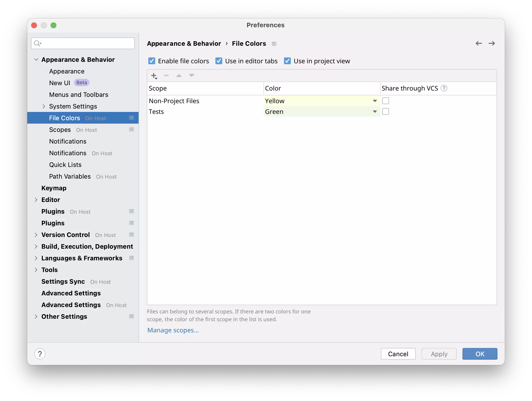532x401 pixels.
Task: Expand the Editor settings section
Action: tap(36, 200)
